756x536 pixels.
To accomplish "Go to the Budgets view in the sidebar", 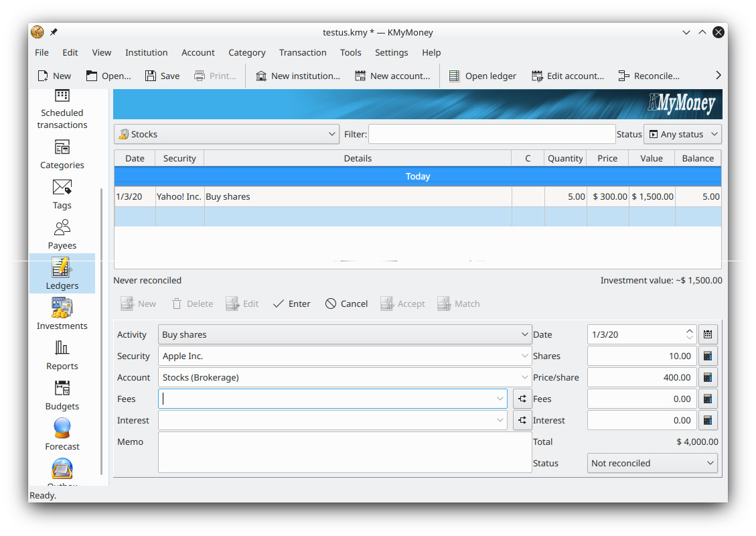I will pyautogui.click(x=62, y=395).
